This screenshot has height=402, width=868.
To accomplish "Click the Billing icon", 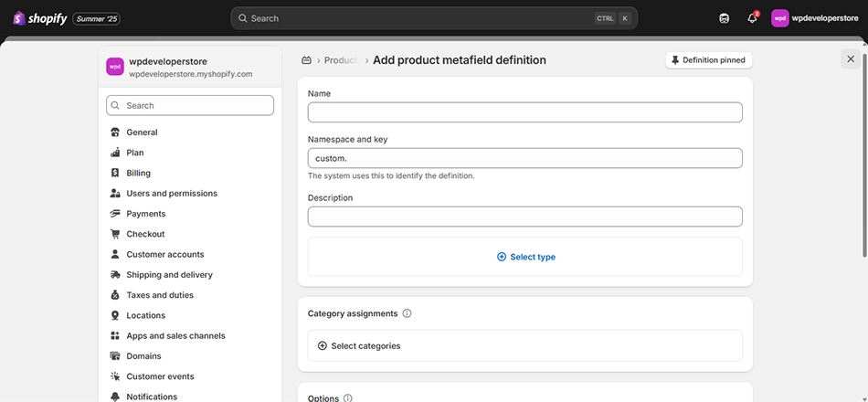I will [115, 173].
